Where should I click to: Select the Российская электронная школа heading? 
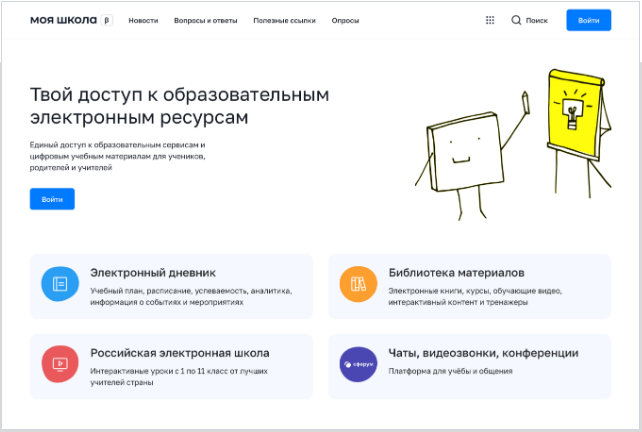pyautogui.click(x=179, y=353)
